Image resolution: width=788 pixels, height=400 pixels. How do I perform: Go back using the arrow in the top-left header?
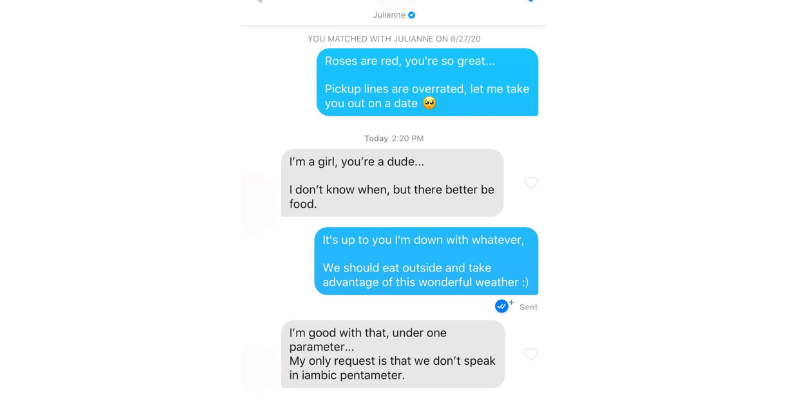click(x=259, y=1)
